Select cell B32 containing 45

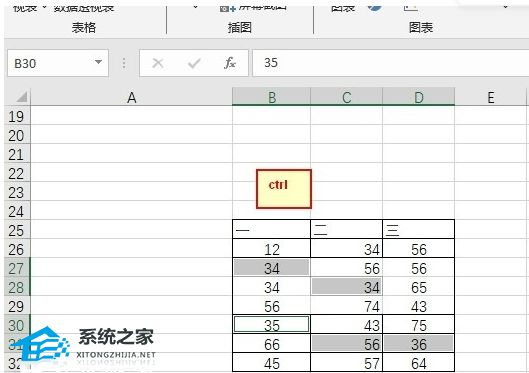pyautogui.click(x=271, y=362)
